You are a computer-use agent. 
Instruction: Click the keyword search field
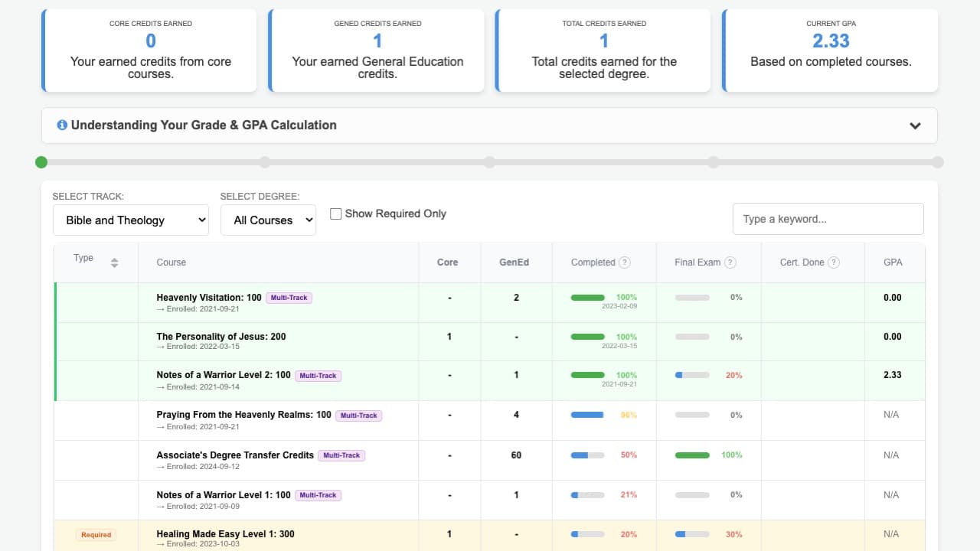pos(828,219)
